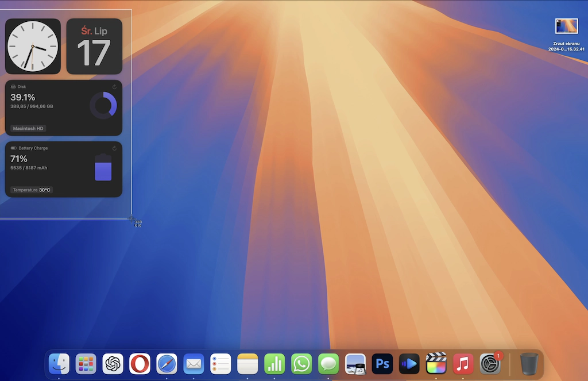Open the Mail app

(x=194, y=364)
